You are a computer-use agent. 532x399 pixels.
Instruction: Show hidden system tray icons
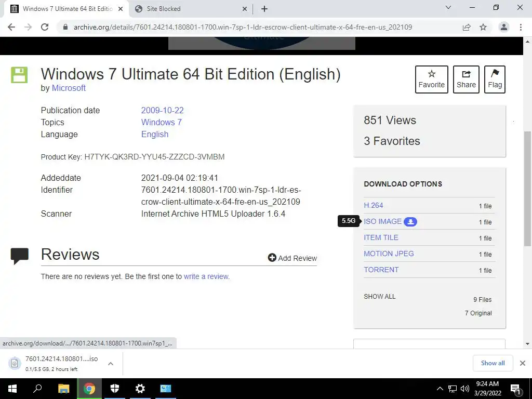coord(440,389)
